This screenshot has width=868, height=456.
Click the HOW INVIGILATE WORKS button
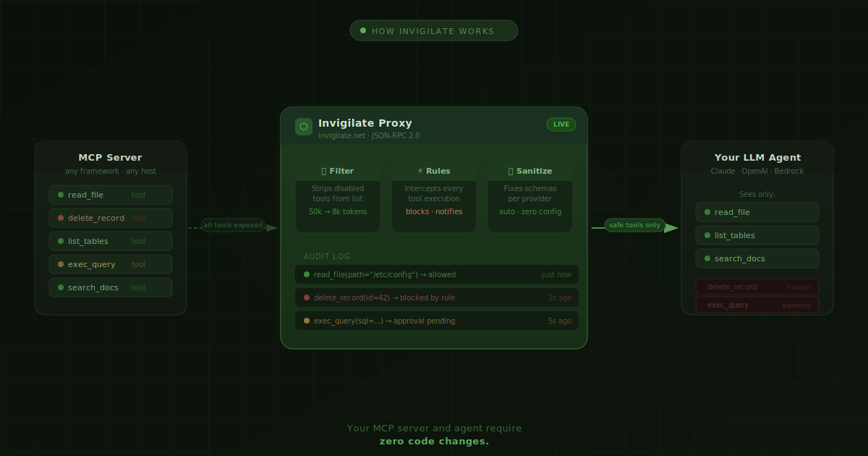pyautogui.click(x=433, y=30)
